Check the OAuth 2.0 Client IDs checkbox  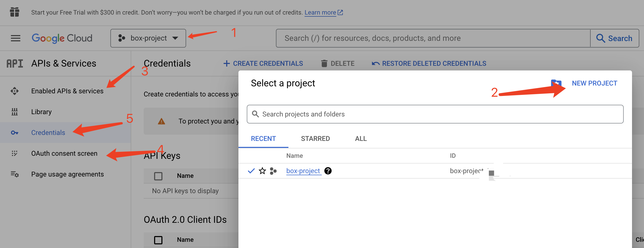point(158,240)
